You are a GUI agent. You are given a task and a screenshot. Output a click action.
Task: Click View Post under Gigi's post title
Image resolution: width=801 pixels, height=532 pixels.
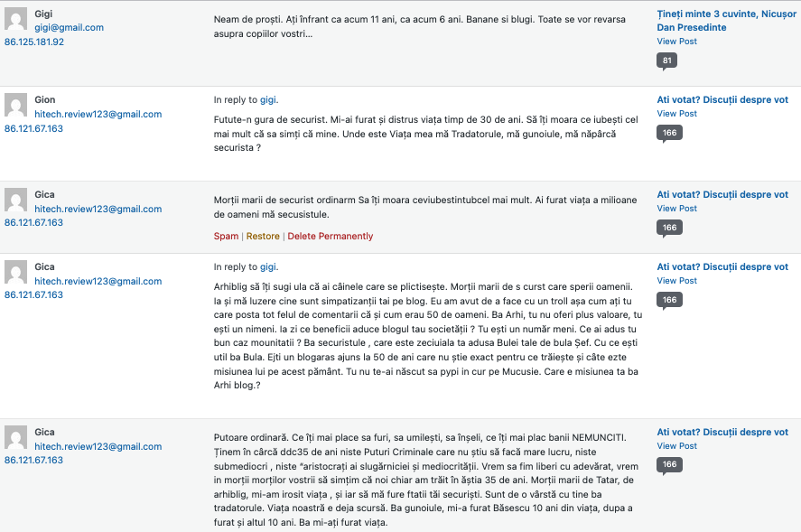pos(677,42)
